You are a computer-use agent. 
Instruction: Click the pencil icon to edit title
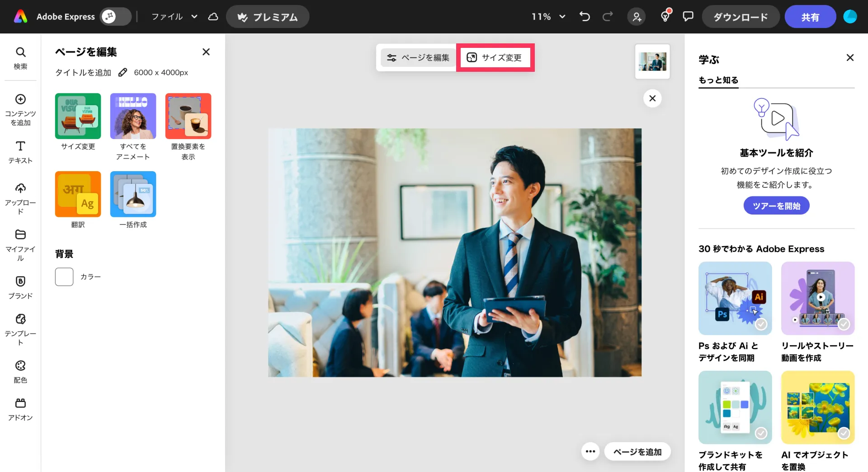[x=123, y=72]
